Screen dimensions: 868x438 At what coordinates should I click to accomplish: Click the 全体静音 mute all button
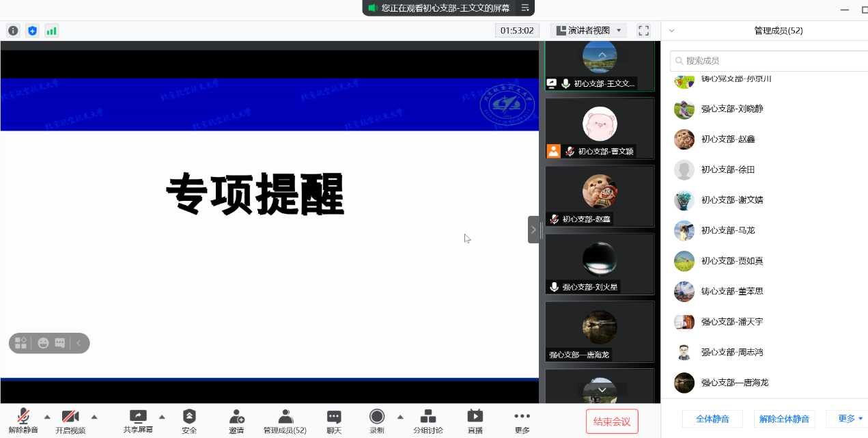(x=712, y=419)
